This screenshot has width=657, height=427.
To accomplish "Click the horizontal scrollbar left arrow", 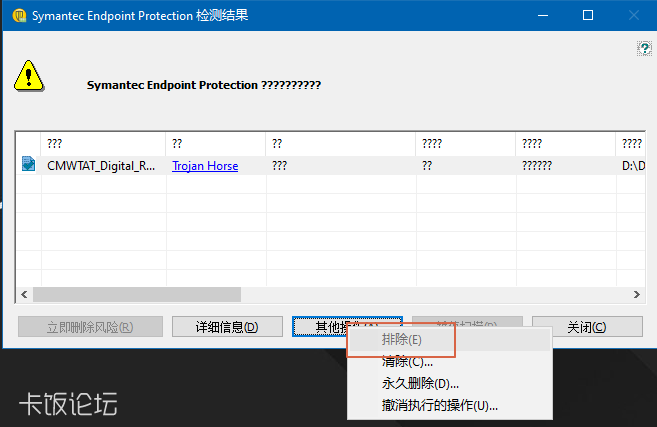I will [24, 295].
